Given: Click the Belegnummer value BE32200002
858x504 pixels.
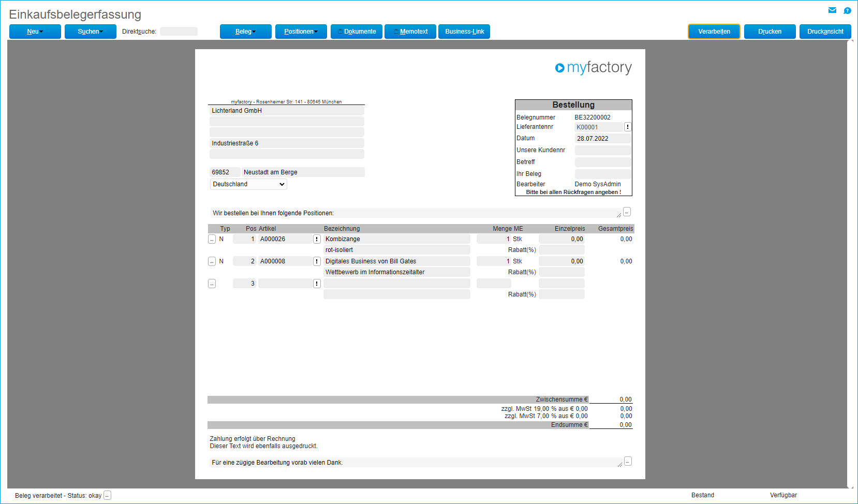Looking at the screenshot, I should 593,117.
